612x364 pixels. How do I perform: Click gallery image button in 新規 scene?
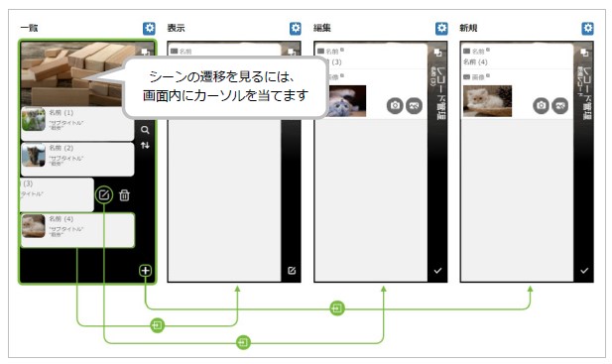[560, 106]
